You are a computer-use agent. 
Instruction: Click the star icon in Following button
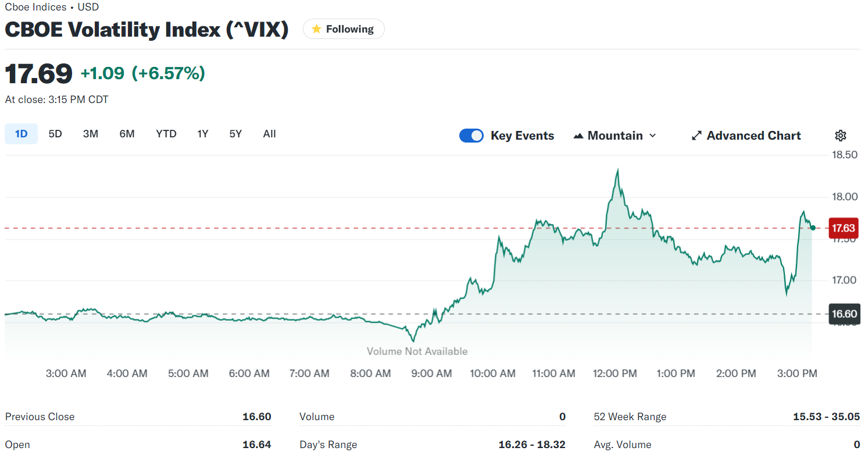click(x=316, y=29)
